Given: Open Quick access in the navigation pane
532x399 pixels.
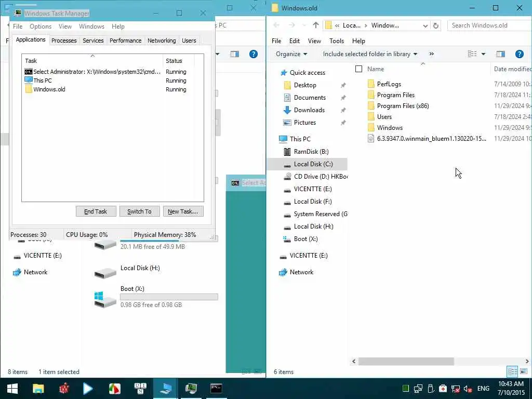Looking at the screenshot, I should click(307, 73).
